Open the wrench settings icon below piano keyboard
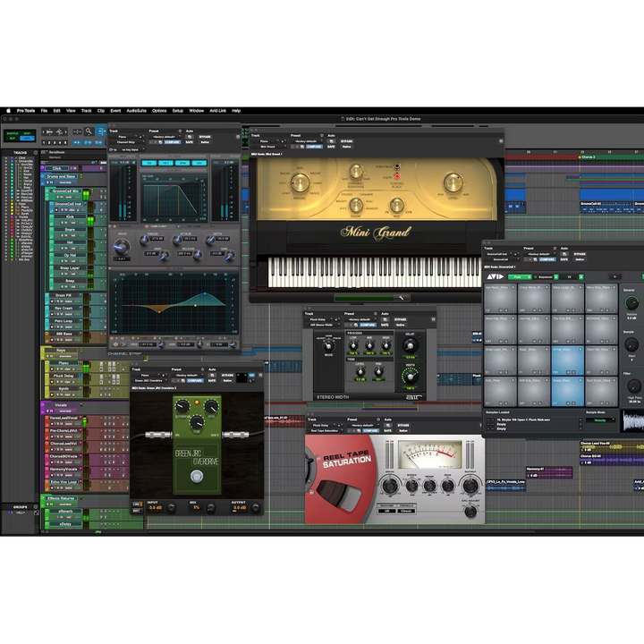Screen dimensions: 644x644 point(402,297)
